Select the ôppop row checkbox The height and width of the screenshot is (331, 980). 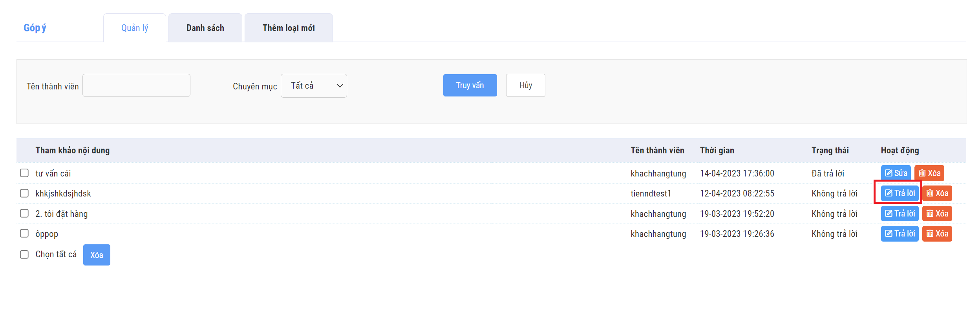click(24, 234)
